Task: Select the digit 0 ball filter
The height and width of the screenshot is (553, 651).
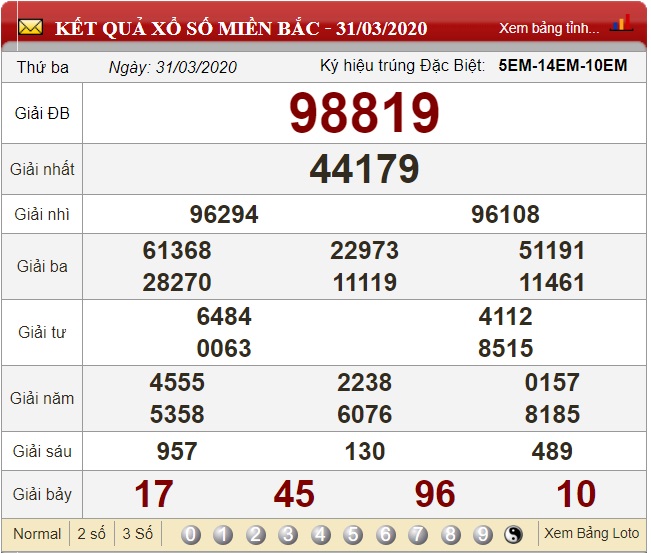Action: pyautogui.click(x=191, y=534)
